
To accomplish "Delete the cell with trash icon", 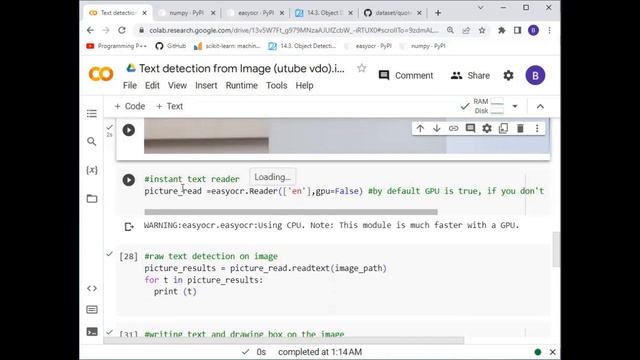I will 520,128.
